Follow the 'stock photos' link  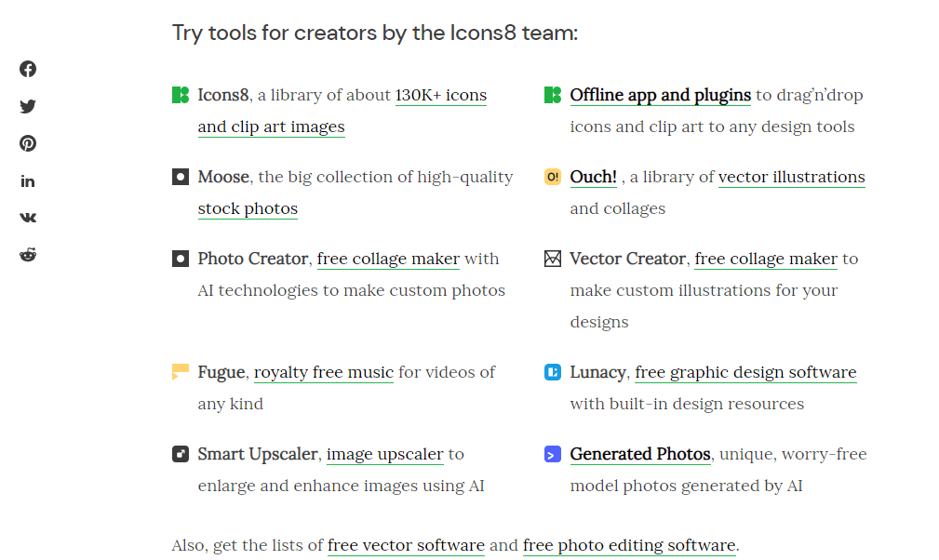[x=248, y=208]
